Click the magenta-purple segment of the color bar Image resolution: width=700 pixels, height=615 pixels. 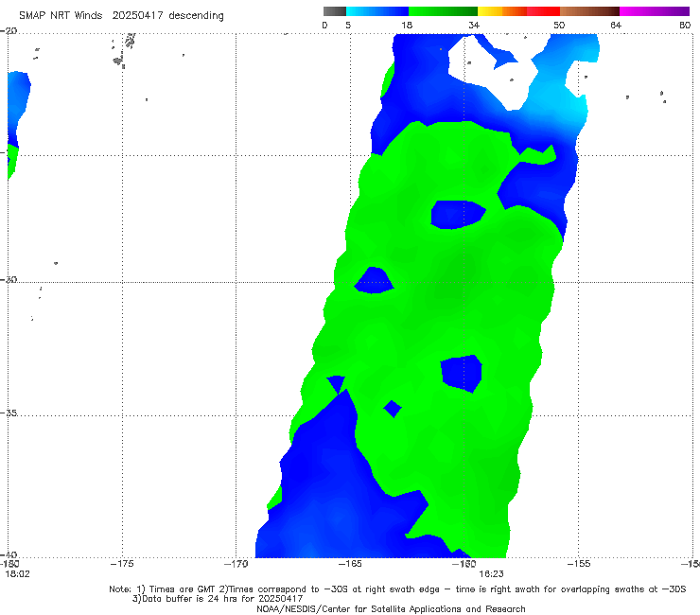tap(654, 11)
